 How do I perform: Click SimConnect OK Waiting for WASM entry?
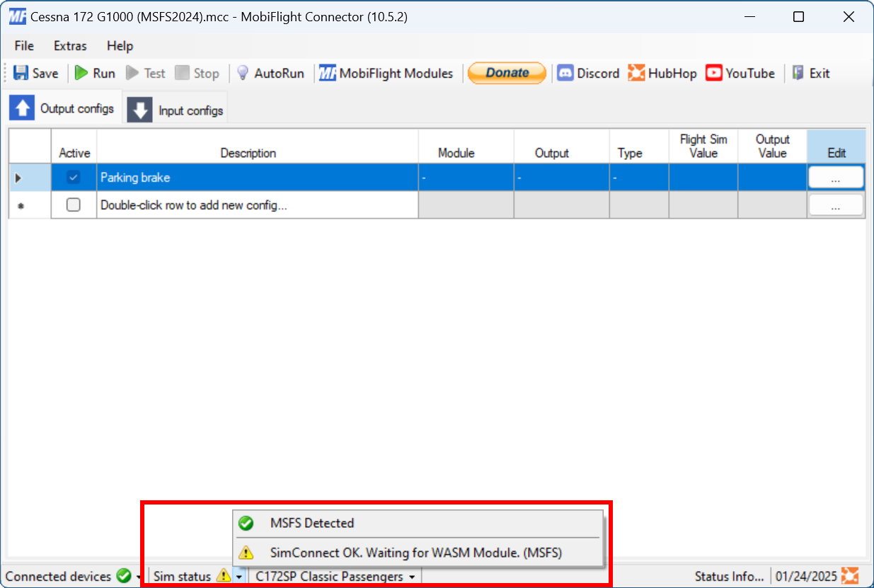tap(418, 553)
